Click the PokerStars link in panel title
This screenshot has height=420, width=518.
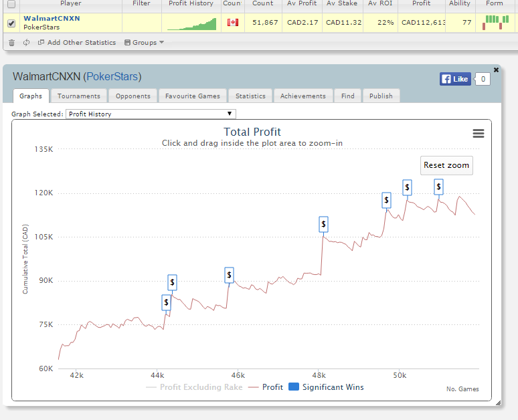coord(112,77)
